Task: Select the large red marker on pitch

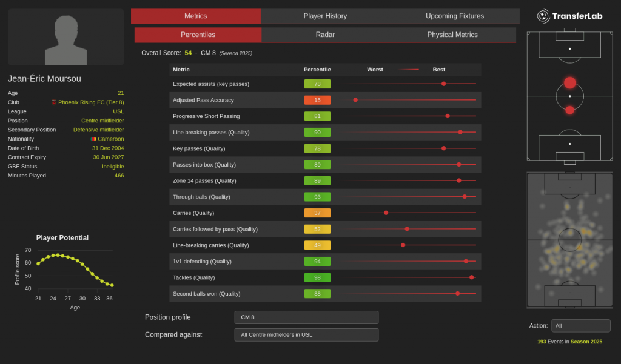Action: pos(569,82)
